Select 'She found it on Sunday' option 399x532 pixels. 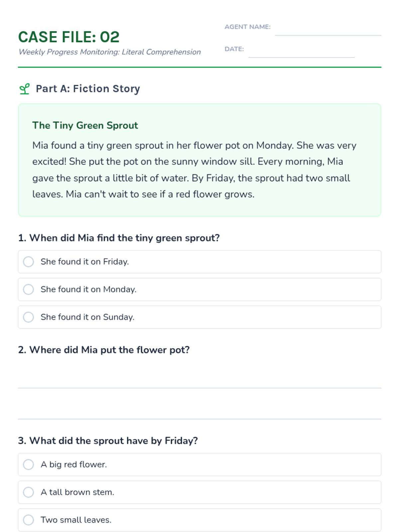(x=29, y=317)
